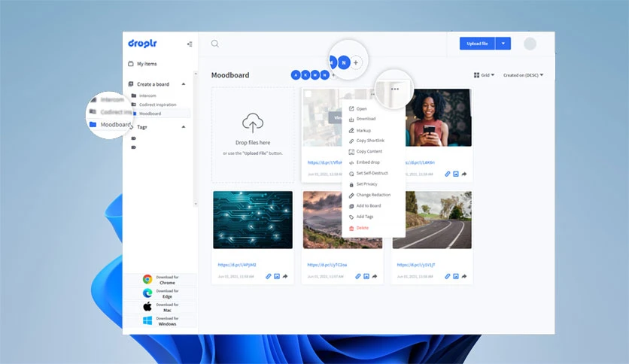The height and width of the screenshot is (364, 629).
Task: Click the Download for Chrome icon
Action: tap(147, 280)
